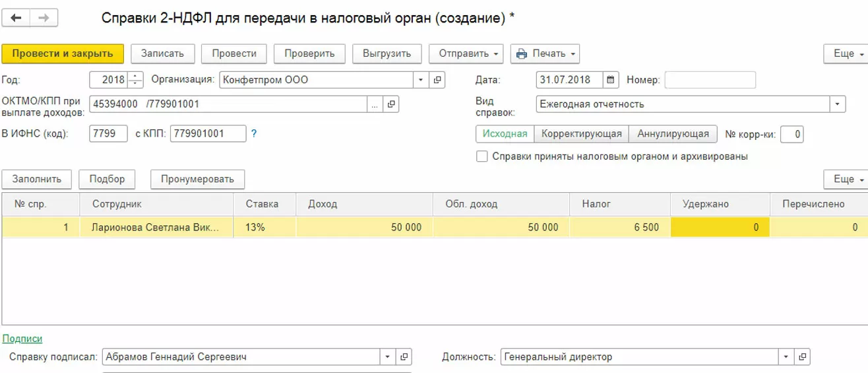This screenshot has width=868, height=373.
Task: Click the Провести и закрыть button
Action: point(63,53)
